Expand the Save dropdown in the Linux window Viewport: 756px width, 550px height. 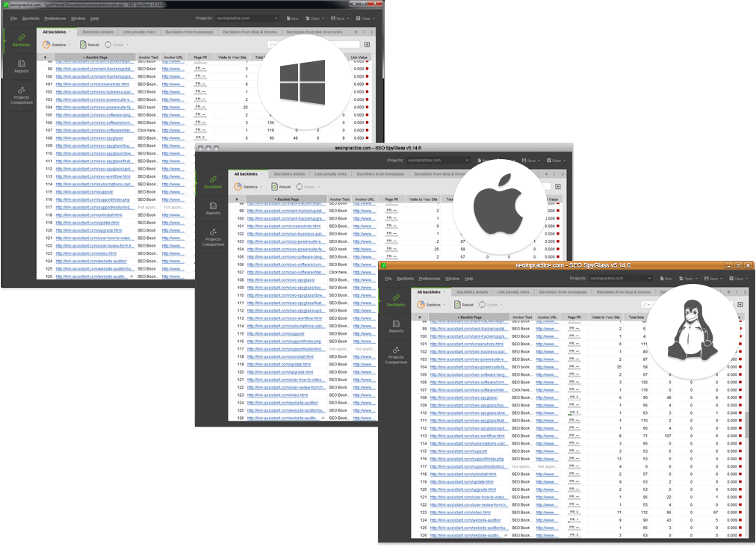722,279
